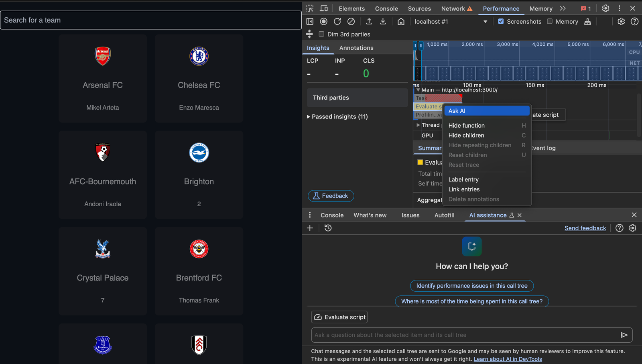642x364 pixels.
Task: Open the Sources tab
Action: tap(419, 8)
